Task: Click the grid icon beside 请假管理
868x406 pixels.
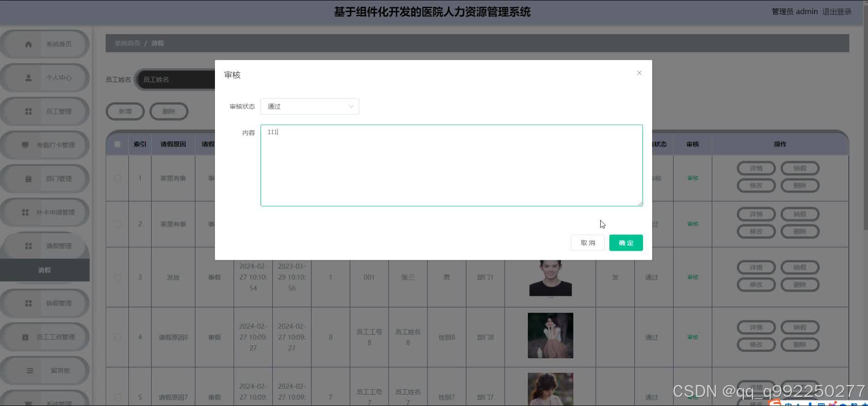Action: click(x=28, y=246)
